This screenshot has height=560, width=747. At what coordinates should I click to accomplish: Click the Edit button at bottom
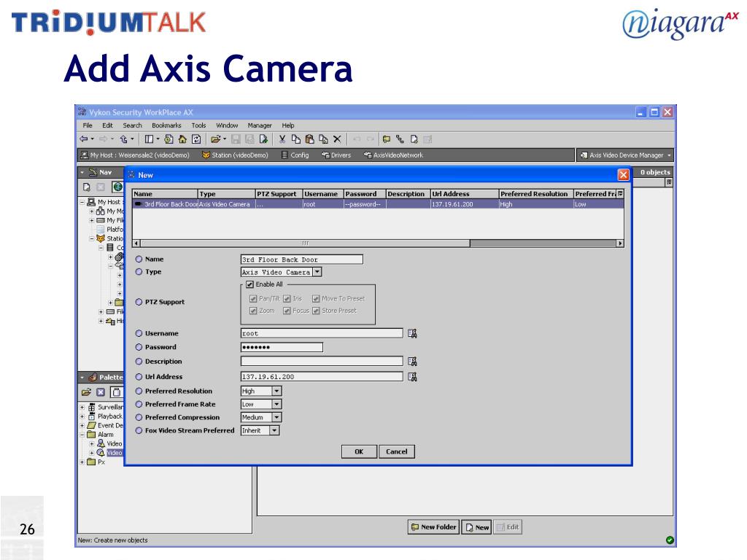[x=508, y=527]
